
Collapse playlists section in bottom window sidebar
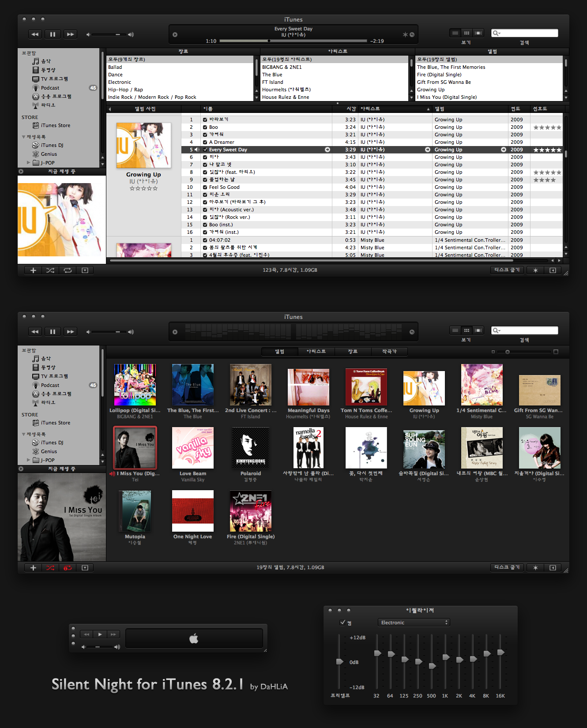coord(23,435)
